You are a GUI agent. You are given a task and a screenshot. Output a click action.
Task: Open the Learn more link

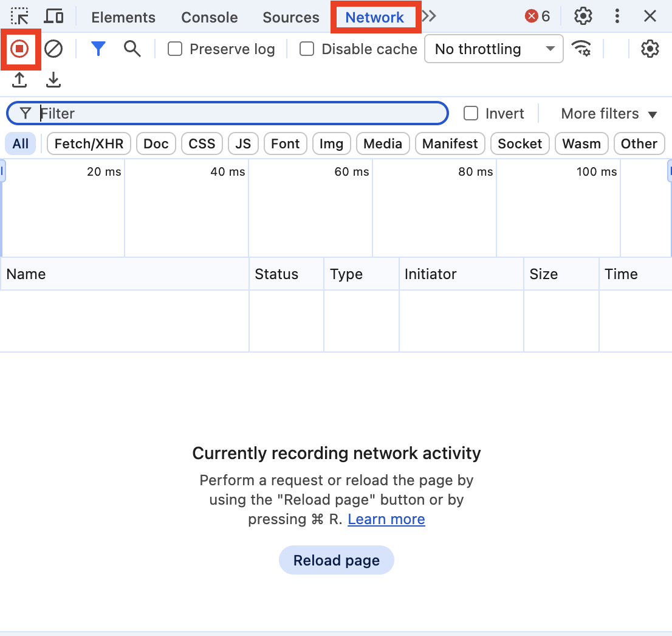[x=386, y=519]
